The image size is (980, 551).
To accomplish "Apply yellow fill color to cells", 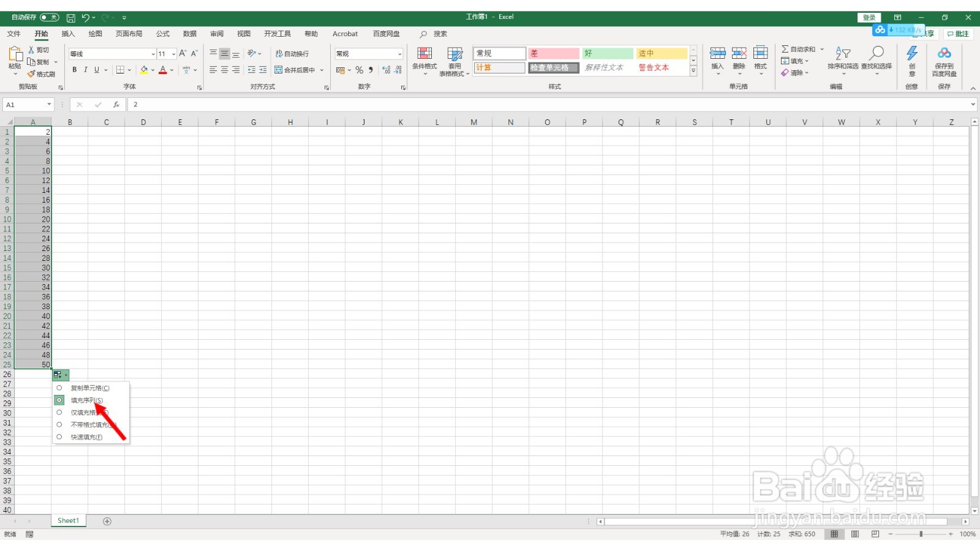I will pos(144,70).
